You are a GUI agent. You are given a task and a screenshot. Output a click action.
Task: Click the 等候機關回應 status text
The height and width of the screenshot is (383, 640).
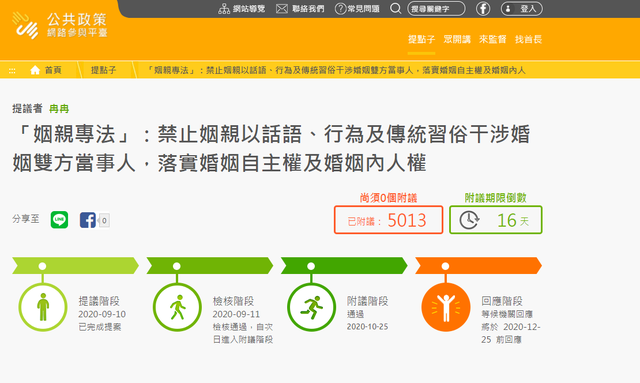[x=507, y=314]
